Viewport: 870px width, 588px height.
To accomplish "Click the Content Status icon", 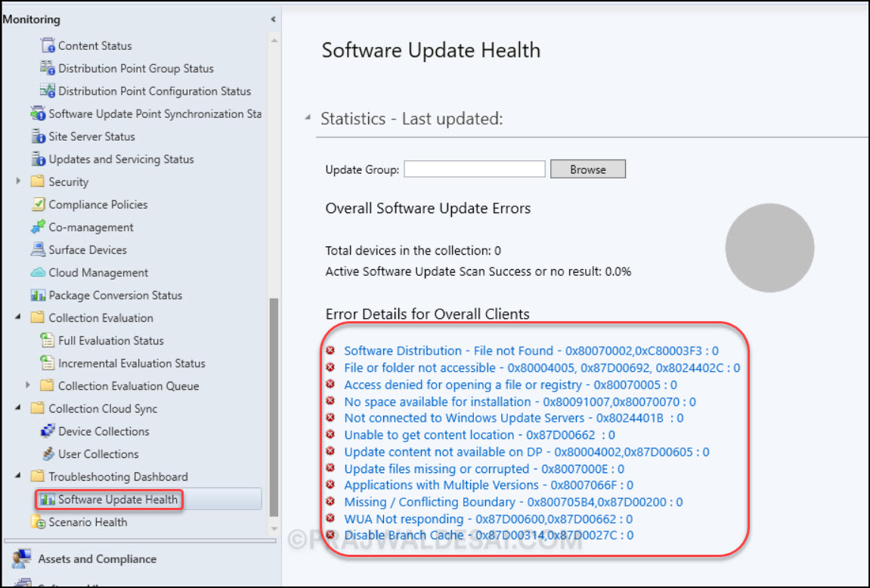I will [48, 45].
